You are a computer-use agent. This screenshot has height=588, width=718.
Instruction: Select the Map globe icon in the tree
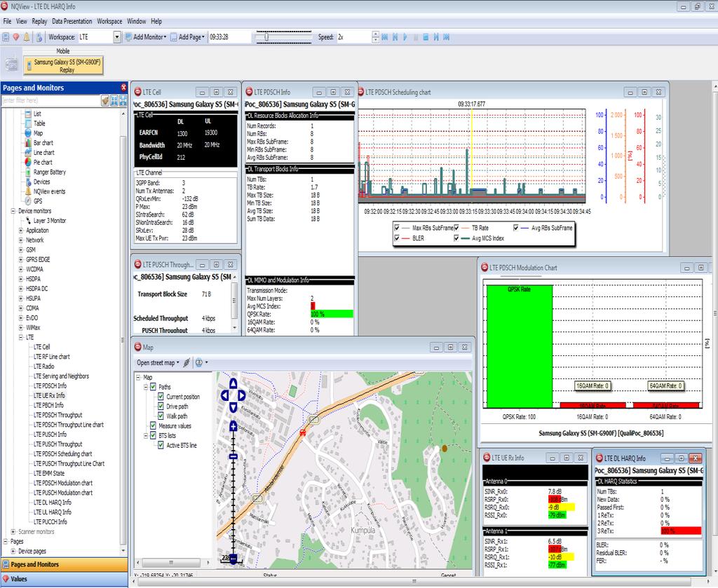pos(28,133)
